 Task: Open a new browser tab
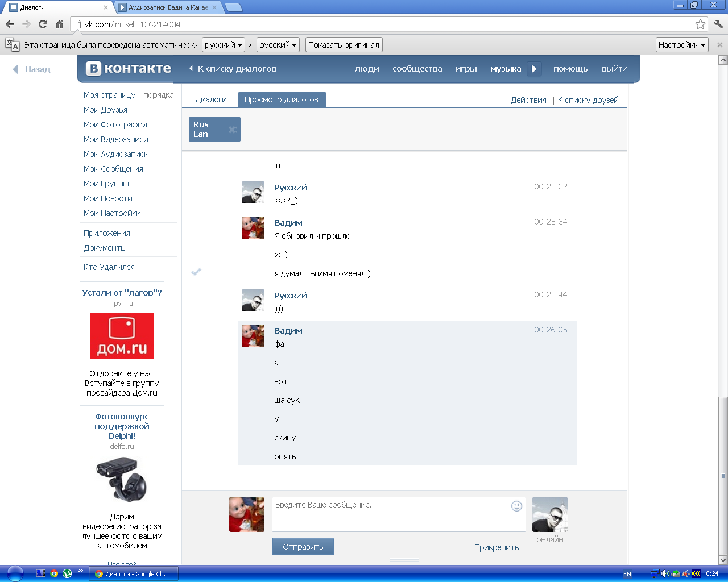pos(234,7)
